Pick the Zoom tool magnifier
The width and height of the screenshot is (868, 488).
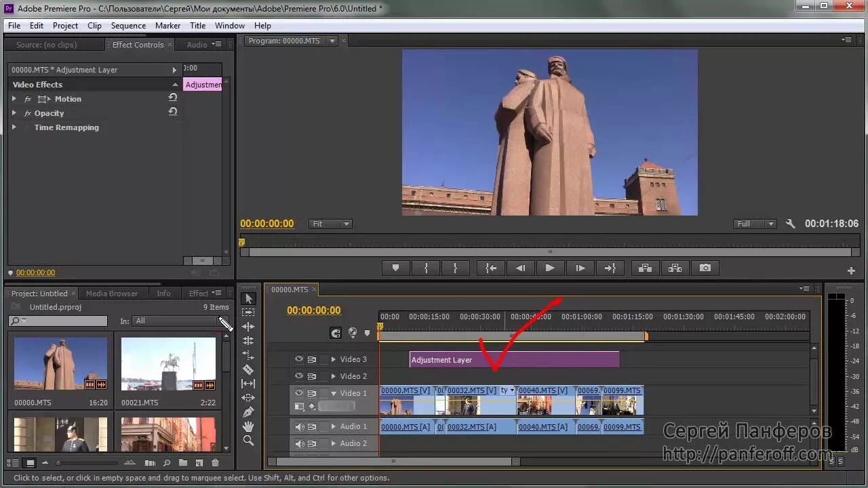248,441
